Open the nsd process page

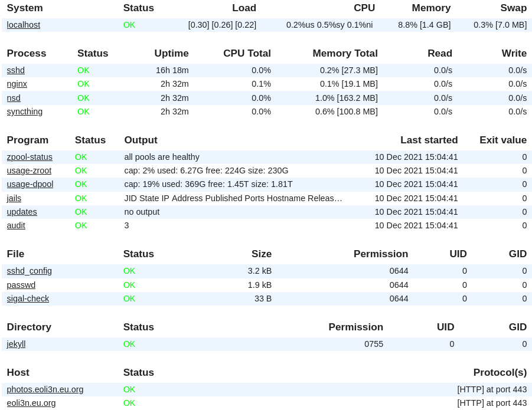(14, 98)
